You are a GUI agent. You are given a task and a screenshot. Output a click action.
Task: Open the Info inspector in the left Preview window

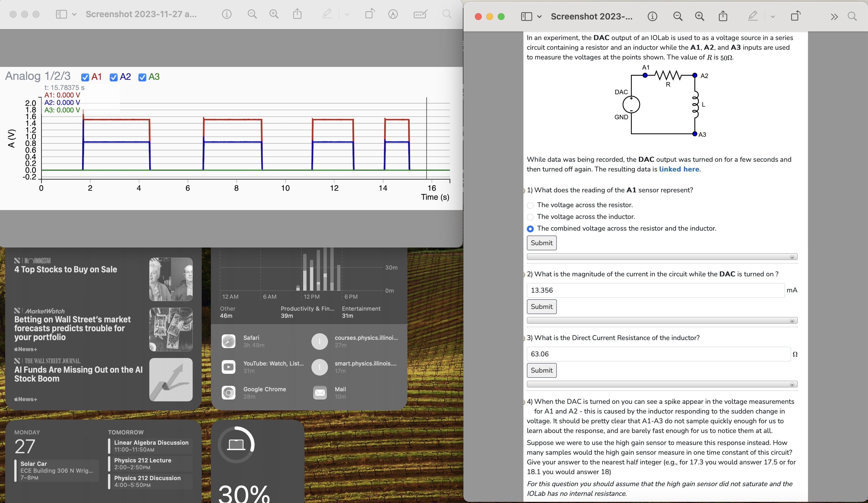pyautogui.click(x=227, y=14)
